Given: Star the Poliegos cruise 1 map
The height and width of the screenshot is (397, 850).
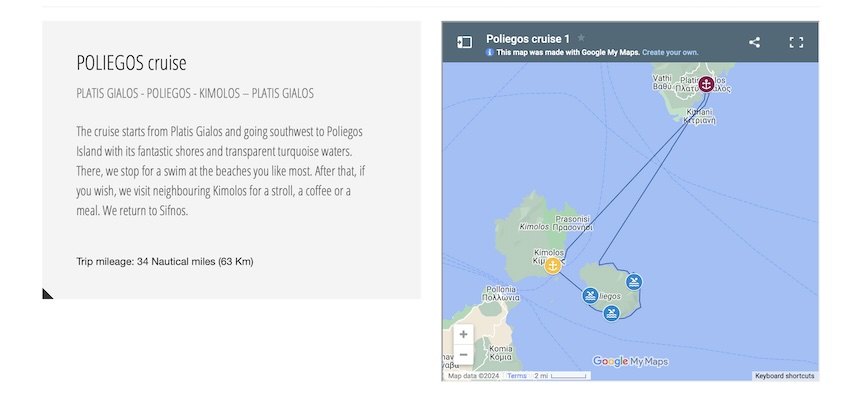Looking at the screenshot, I should click(x=581, y=38).
